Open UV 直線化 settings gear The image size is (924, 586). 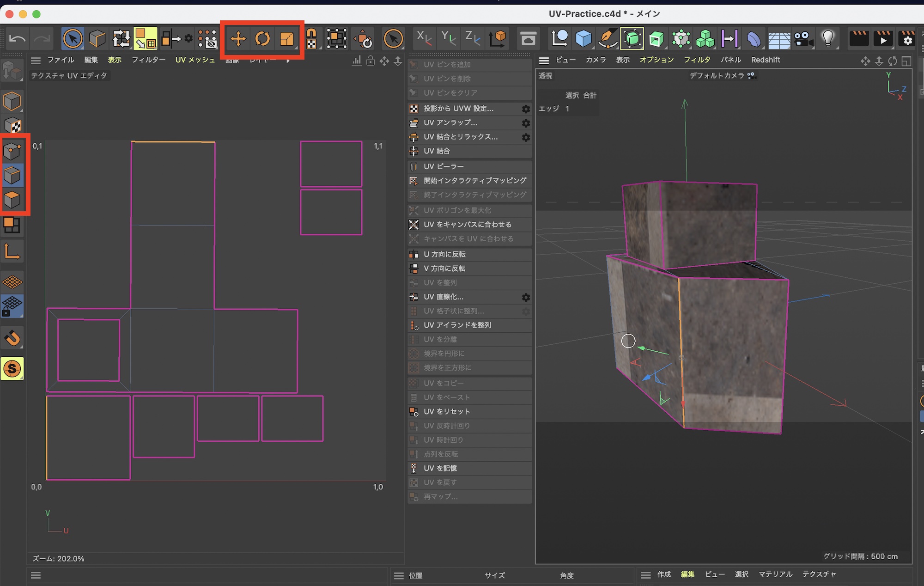[x=526, y=297]
